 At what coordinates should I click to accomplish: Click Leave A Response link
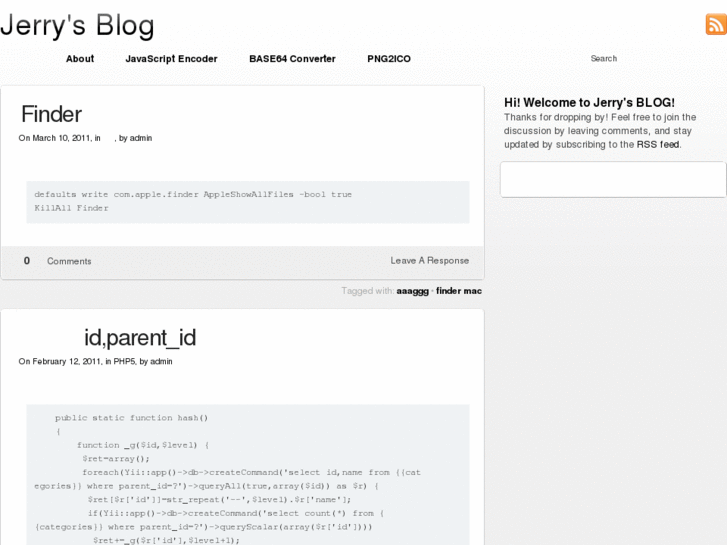429,261
